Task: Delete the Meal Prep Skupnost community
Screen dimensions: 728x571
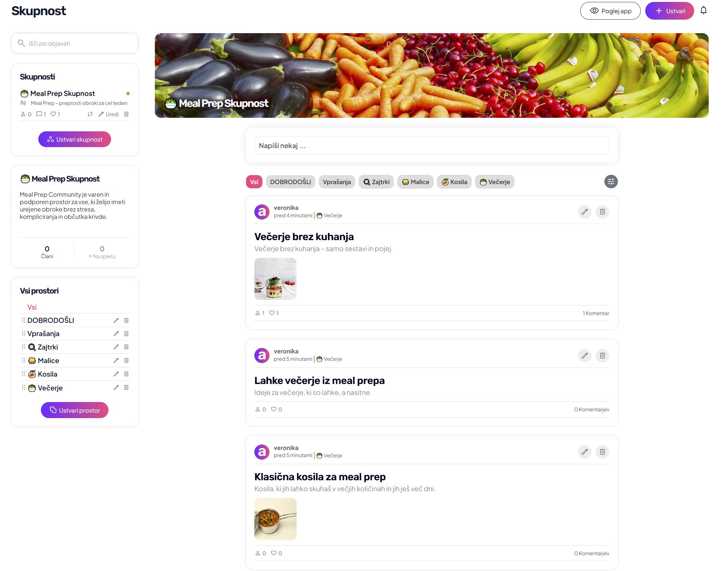Action: pyautogui.click(x=126, y=114)
